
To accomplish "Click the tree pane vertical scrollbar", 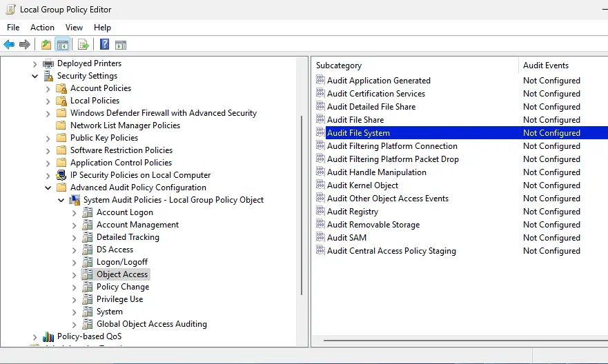I will tap(301, 207).
